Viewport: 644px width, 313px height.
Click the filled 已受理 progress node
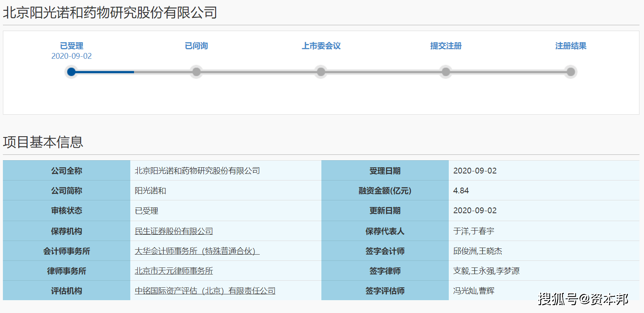(71, 72)
